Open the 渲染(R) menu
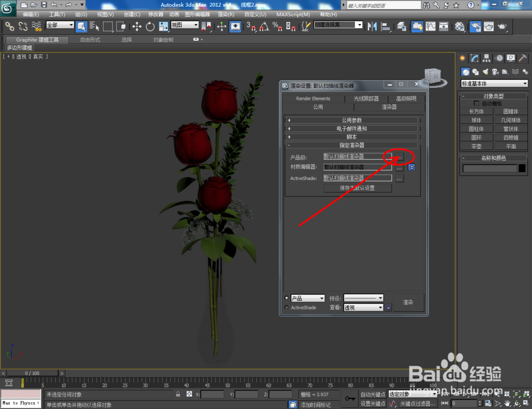 tap(226, 14)
